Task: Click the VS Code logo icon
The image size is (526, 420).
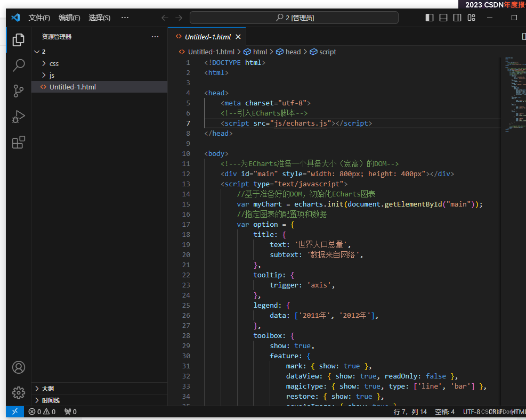Action: click(x=15, y=18)
